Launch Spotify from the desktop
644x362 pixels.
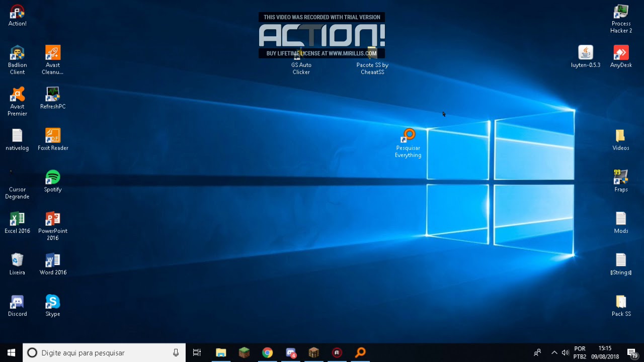point(53,181)
